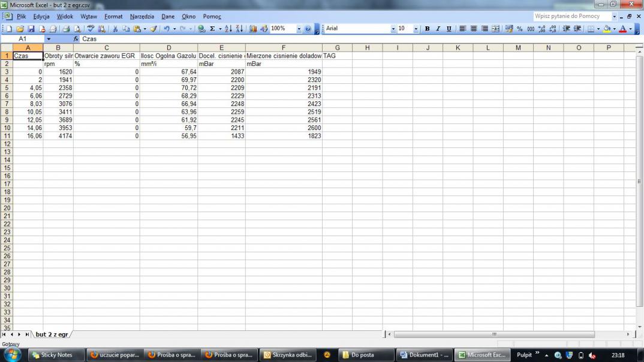
Task: Center cell text horizontally
Action: click(474, 29)
